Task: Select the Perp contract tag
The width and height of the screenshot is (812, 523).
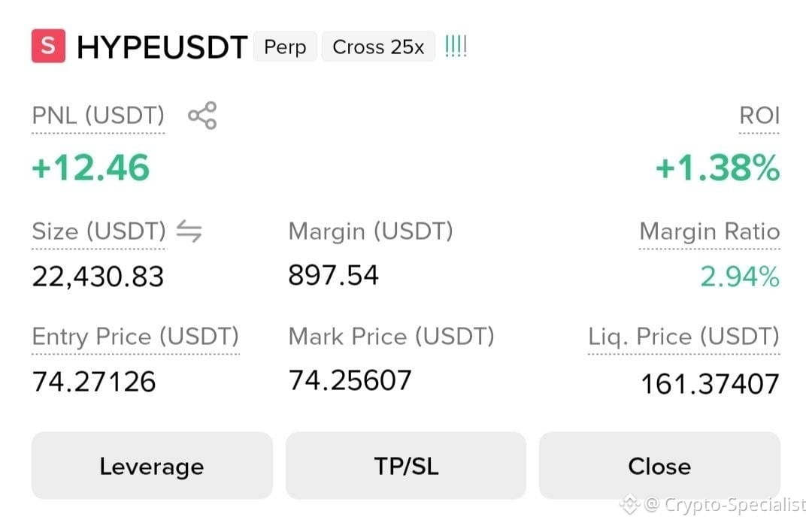Action: coord(285,47)
